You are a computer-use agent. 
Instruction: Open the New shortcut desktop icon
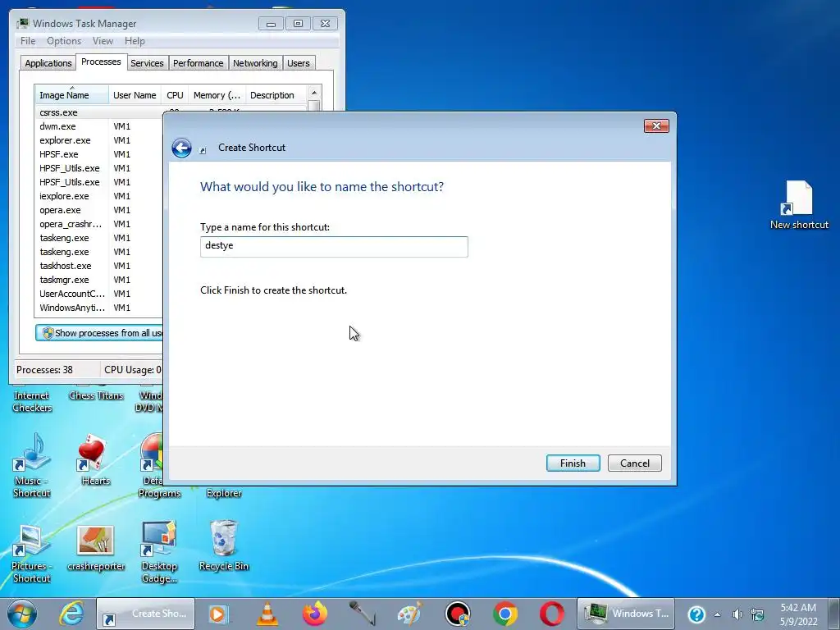(x=799, y=206)
